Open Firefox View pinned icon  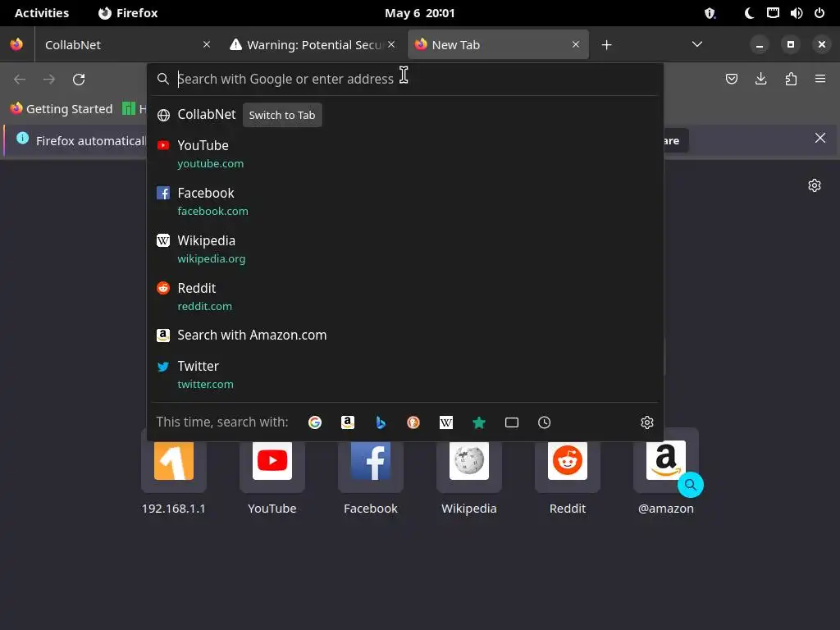[16, 44]
